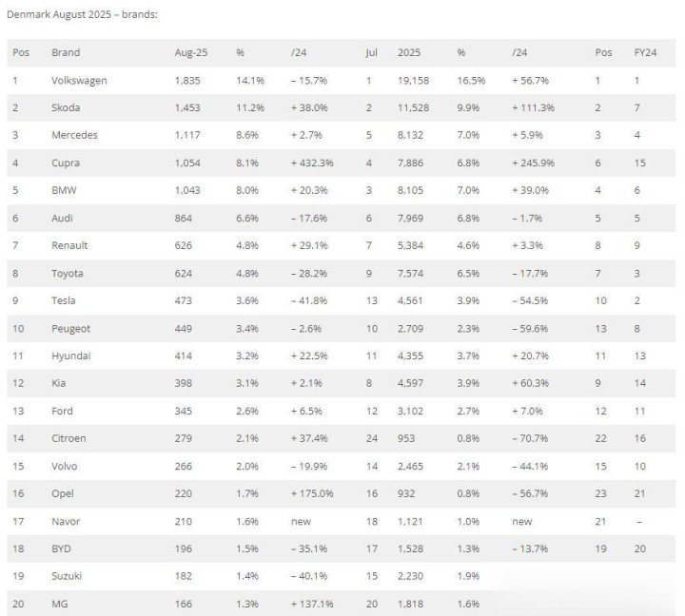The height and width of the screenshot is (616, 685).
Task: Click the Brand column header
Action: (66, 52)
